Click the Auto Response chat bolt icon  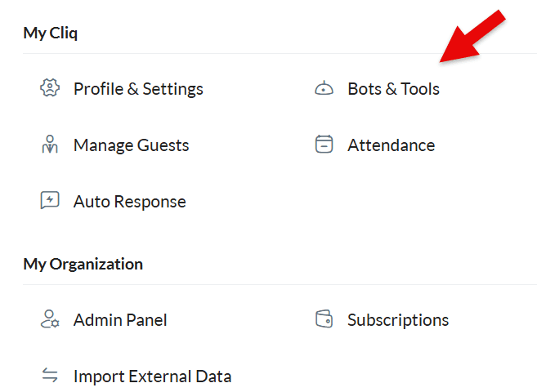pos(50,200)
